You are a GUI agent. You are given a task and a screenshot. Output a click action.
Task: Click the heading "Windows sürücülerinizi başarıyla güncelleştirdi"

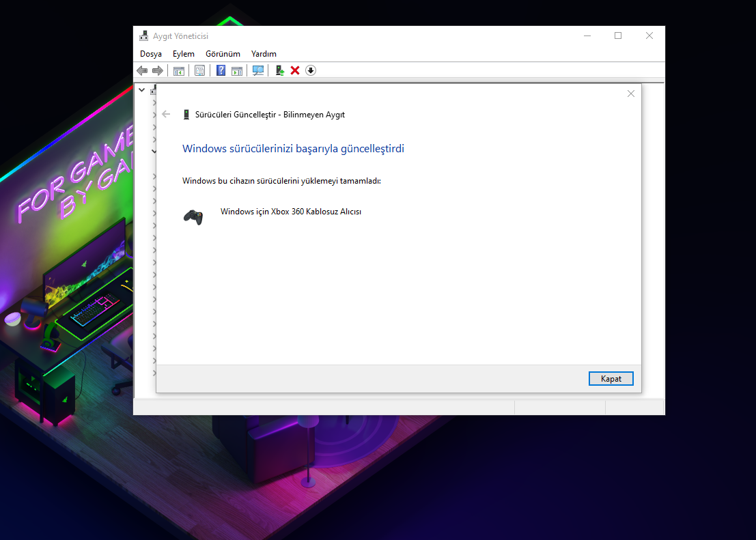click(293, 149)
